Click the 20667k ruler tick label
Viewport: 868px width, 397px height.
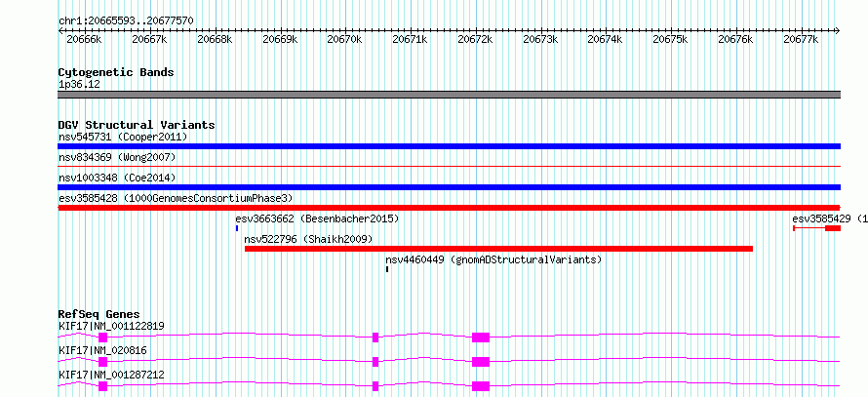coord(149,39)
